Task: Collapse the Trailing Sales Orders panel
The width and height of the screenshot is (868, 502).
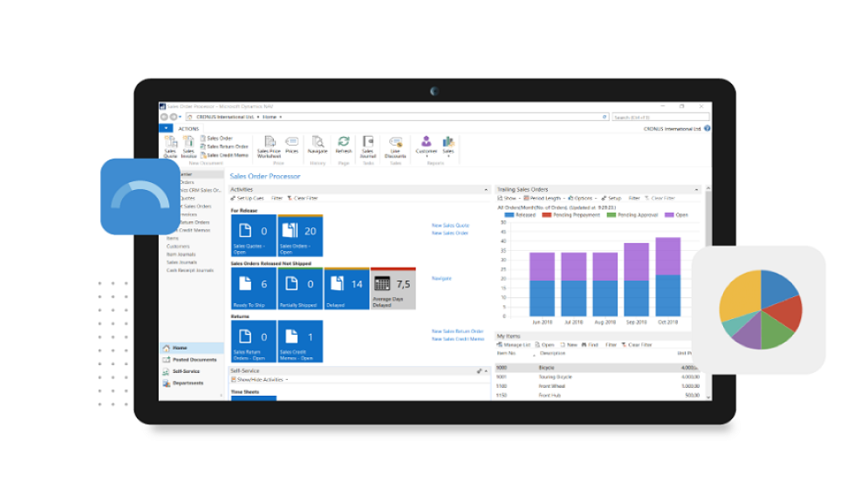Action: [696, 190]
